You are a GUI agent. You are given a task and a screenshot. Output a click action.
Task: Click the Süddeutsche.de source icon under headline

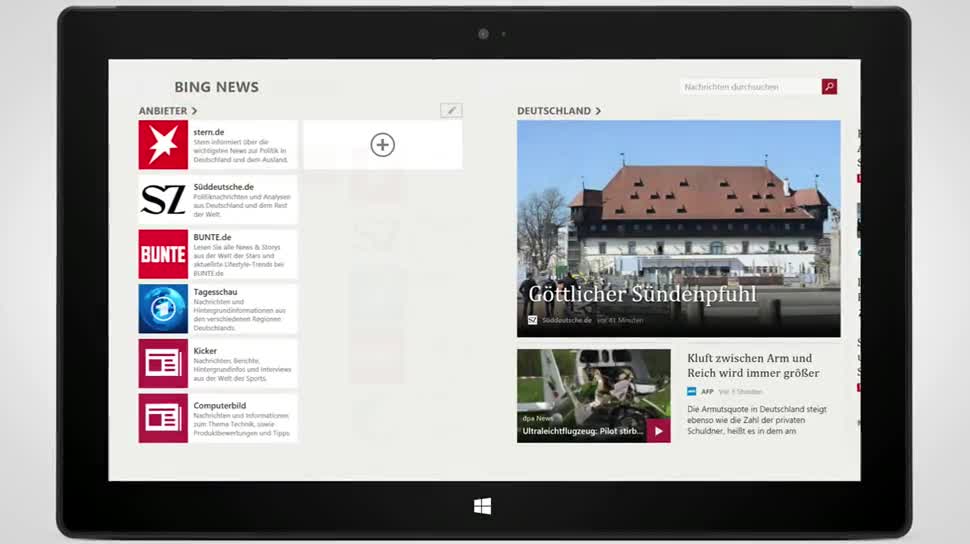(x=532, y=320)
